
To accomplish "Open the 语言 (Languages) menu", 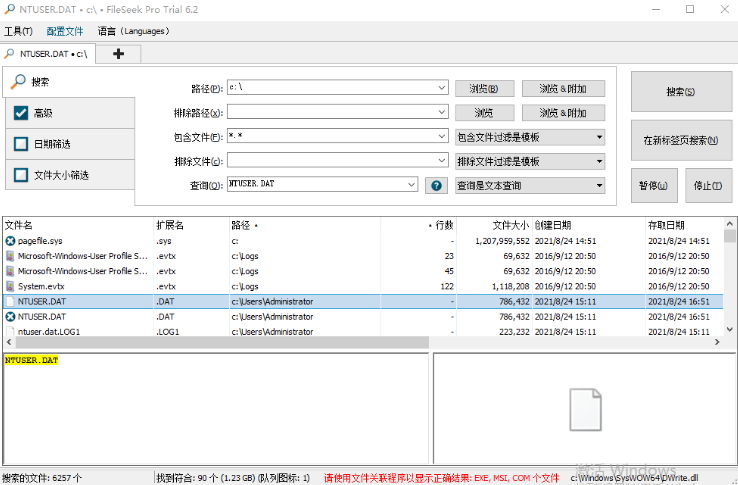I will click(x=133, y=31).
